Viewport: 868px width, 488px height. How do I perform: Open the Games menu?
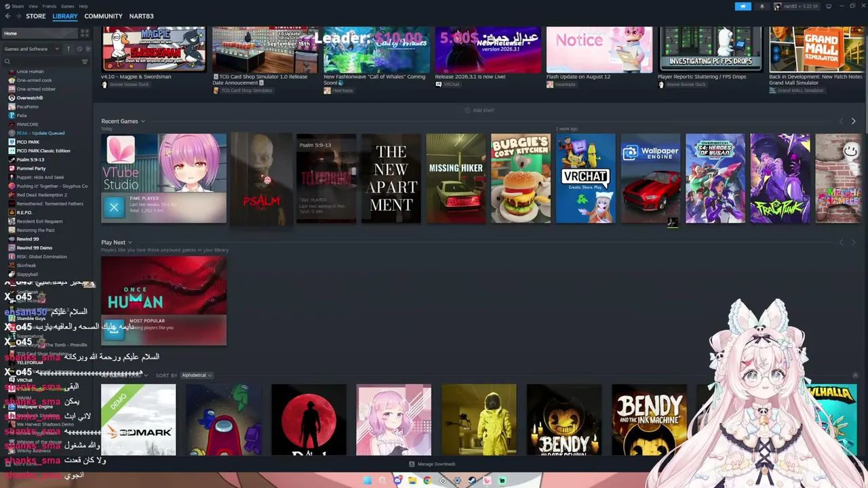pyautogui.click(x=68, y=6)
